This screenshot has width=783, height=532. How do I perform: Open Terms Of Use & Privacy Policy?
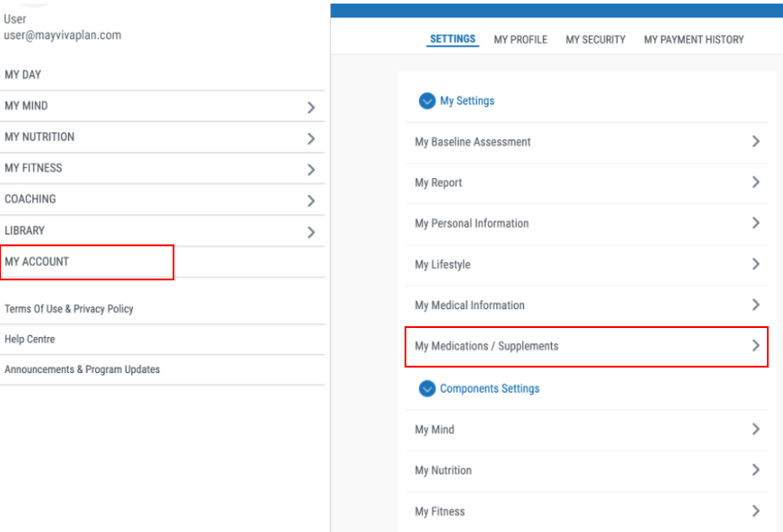(x=68, y=308)
